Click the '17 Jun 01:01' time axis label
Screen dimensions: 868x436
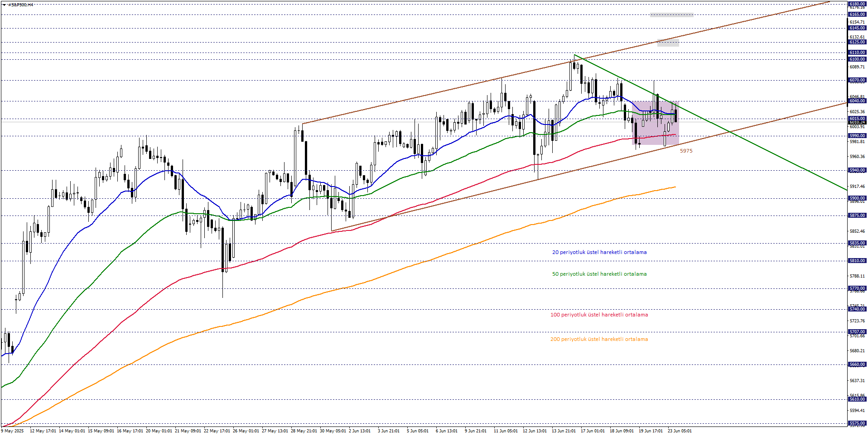593,431
